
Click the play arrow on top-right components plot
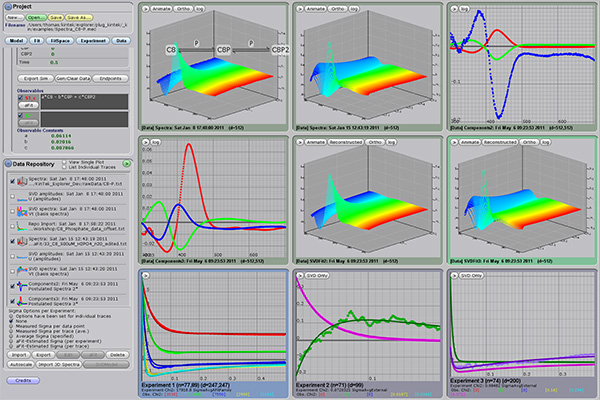tap(453, 7)
